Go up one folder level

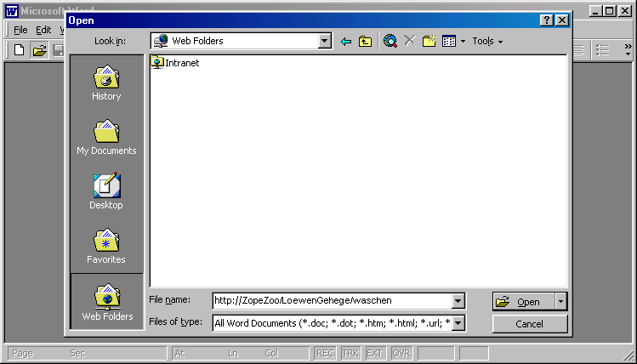tap(365, 41)
